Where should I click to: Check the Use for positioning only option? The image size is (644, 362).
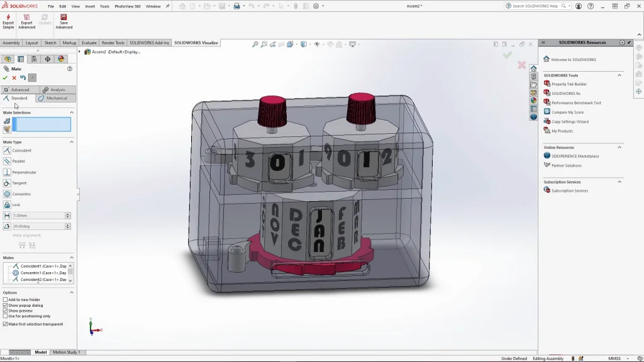point(6,317)
